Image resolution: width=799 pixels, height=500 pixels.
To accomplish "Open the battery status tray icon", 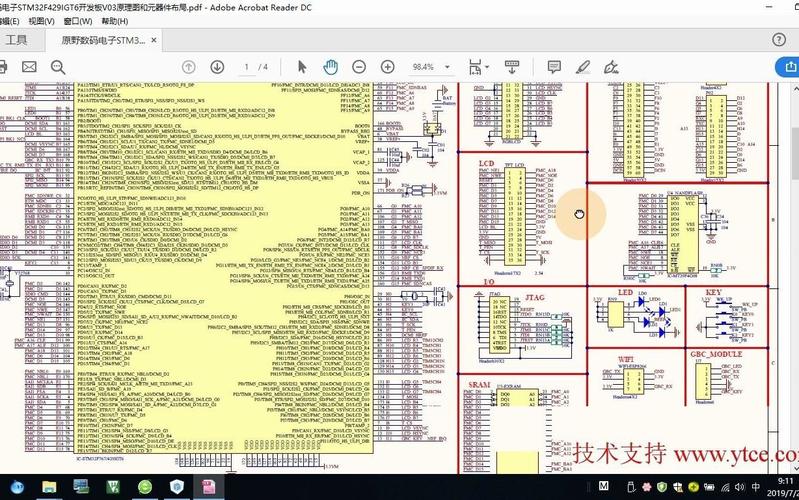I will click(x=709, y=487).
